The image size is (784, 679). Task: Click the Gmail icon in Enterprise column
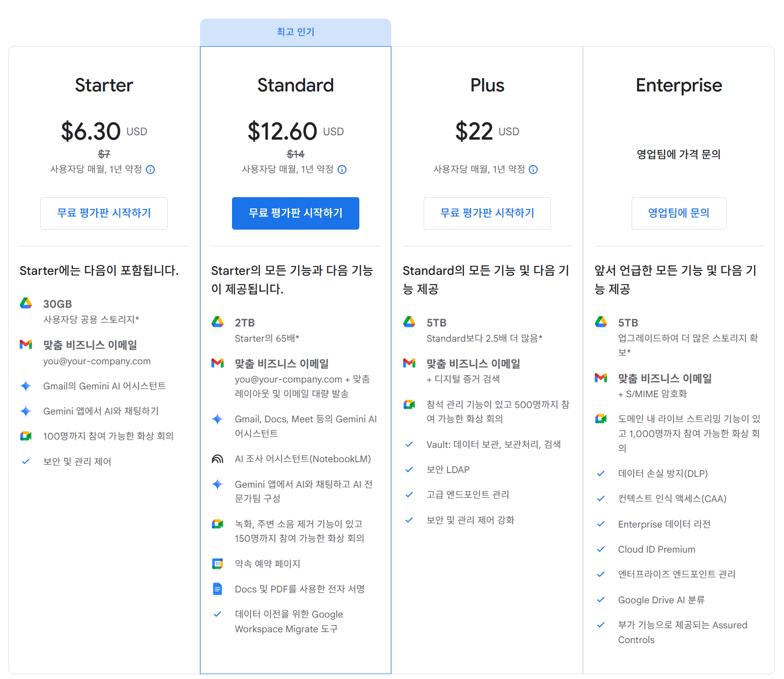(601, 378)
